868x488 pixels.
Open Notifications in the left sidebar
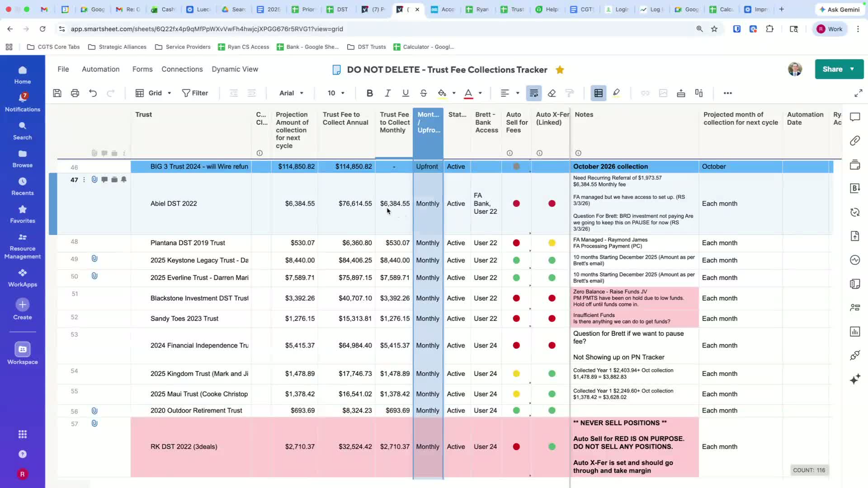point(23,102)
